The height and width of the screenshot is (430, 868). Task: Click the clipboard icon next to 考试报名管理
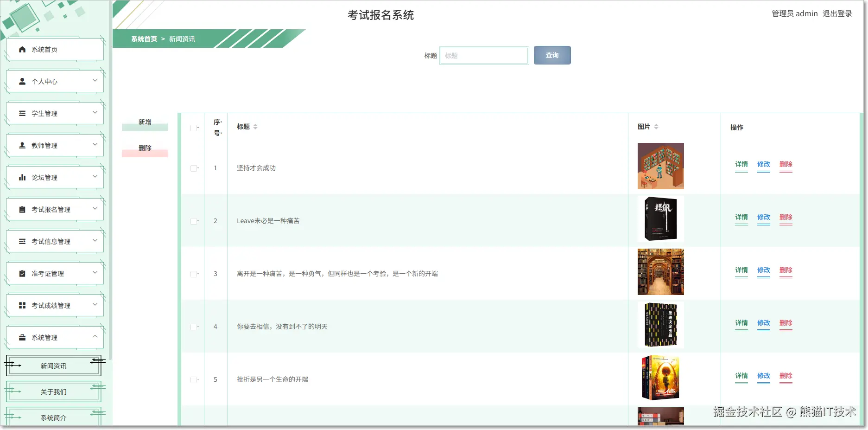click(22, 209)
